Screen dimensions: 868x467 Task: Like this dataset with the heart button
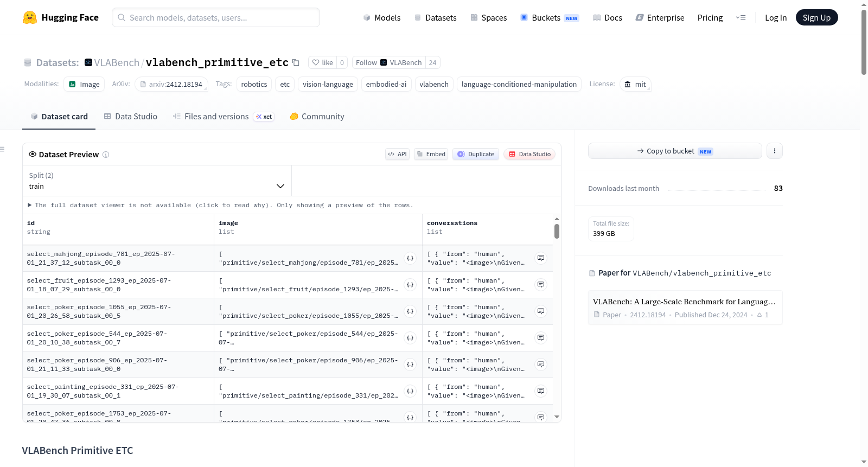point(322,62)
